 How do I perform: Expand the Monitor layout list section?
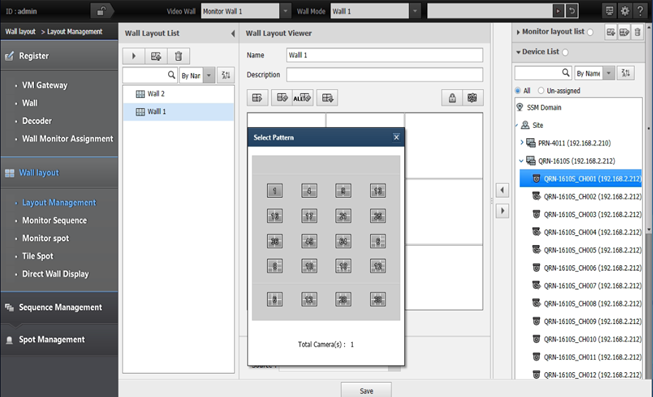click(x=518, y=32)
